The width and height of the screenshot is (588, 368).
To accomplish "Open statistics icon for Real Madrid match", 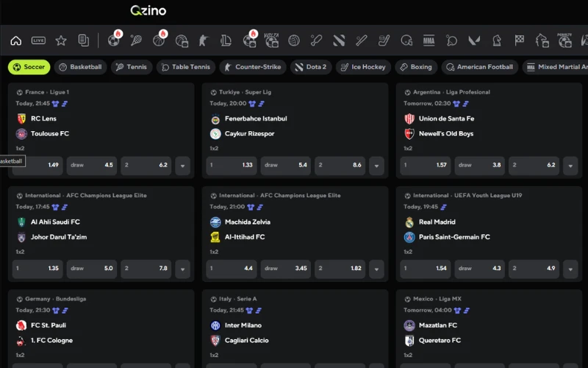I will tap(444, 207).
